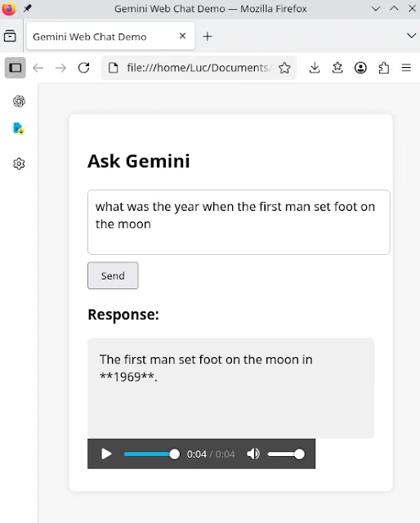Open sidebar settings gear

(x=19, y=163)
